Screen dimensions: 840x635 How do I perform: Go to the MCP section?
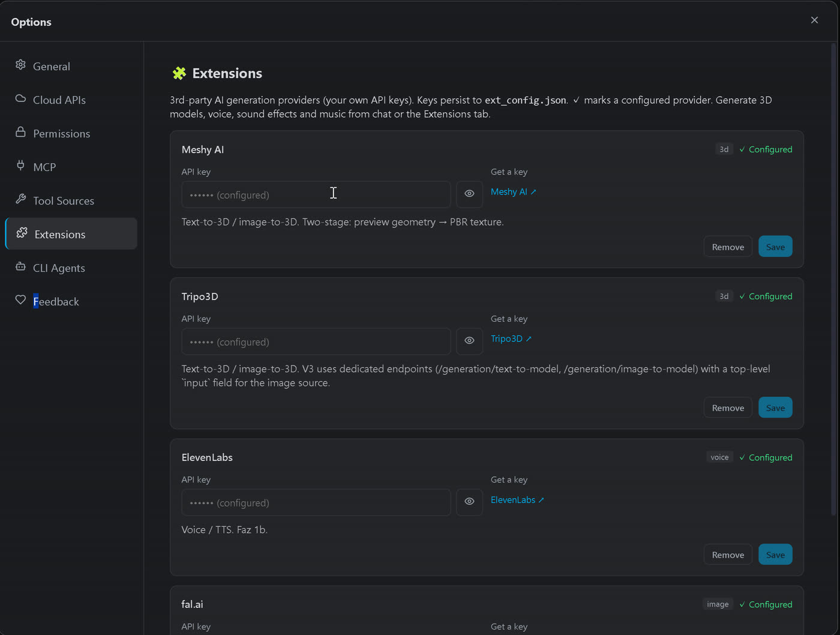click(x=71, y=167)
